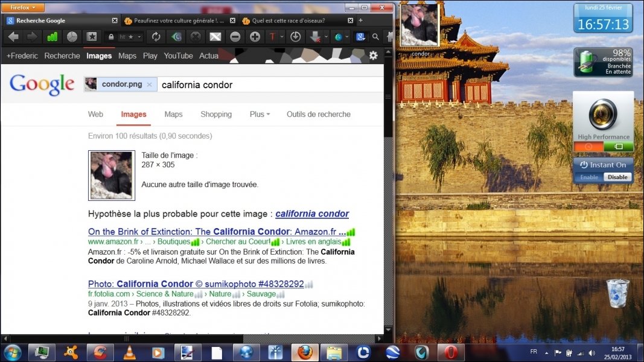Bookmark this page with the URL bar star

[130, 37]
